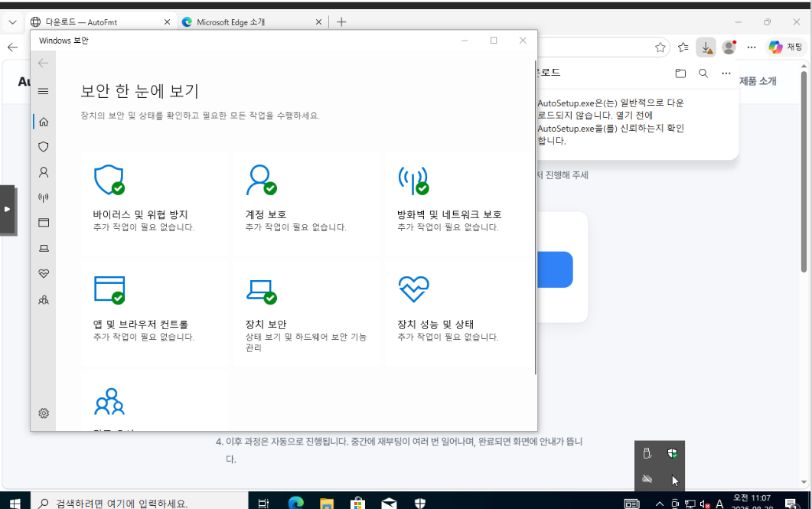Open Edge favorites list

click(683, 47)
